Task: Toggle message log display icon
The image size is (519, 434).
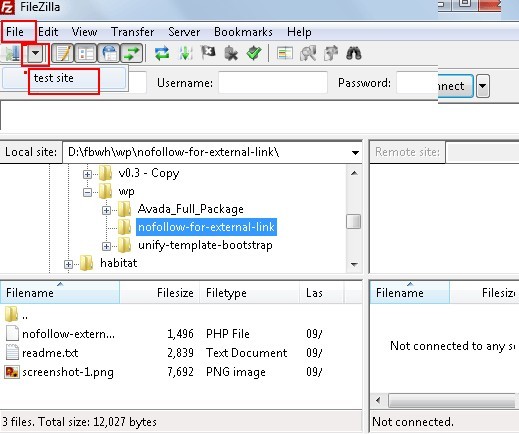Action: tap(63, 53)
